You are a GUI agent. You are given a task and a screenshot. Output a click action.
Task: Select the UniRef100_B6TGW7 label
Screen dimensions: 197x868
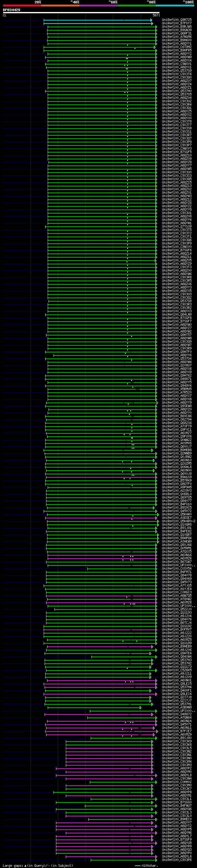coord(176,562)
